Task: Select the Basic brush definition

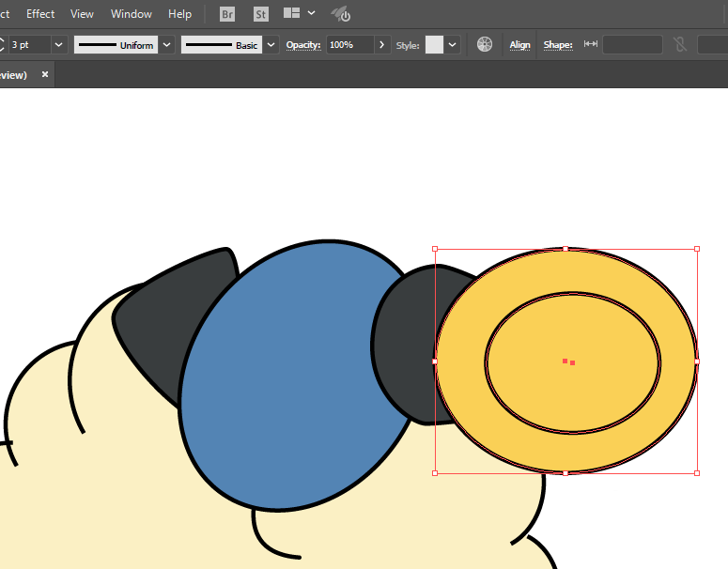Action: [x=222, y=45]
